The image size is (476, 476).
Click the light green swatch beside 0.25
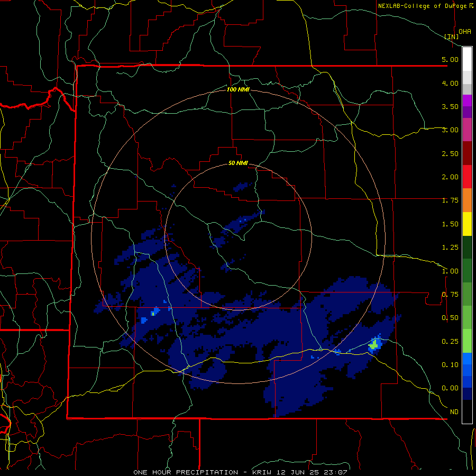point(467,341)
